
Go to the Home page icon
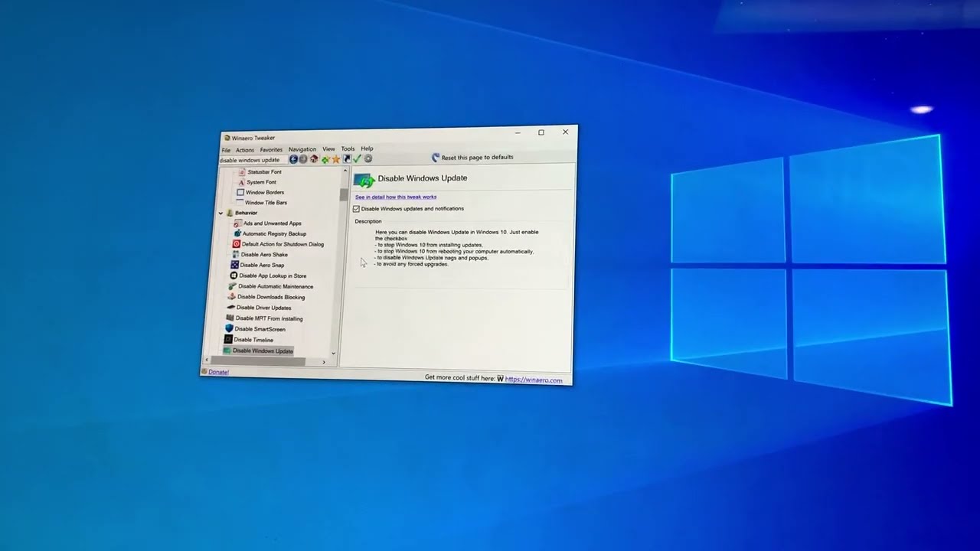tap(314, 159)
